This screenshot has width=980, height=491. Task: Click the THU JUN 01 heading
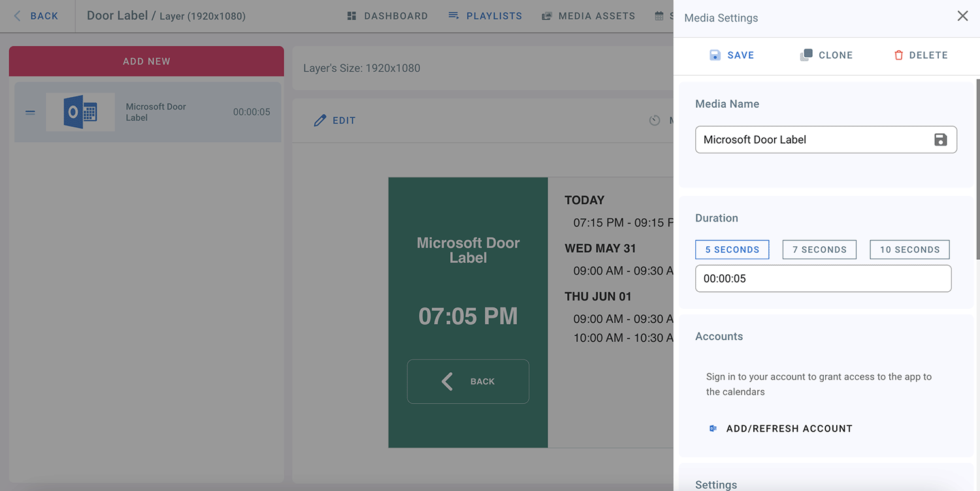click(x=598, y=296)
